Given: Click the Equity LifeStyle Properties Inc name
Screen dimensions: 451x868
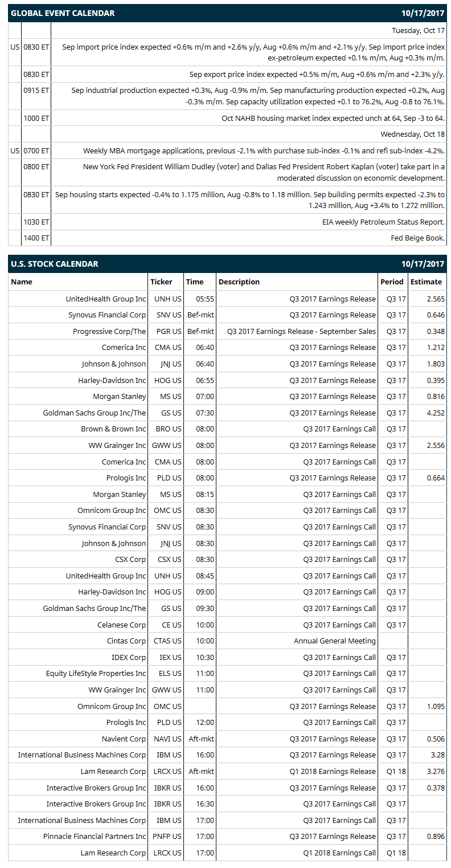Looking at the screenshot, I should pos(96,673).
